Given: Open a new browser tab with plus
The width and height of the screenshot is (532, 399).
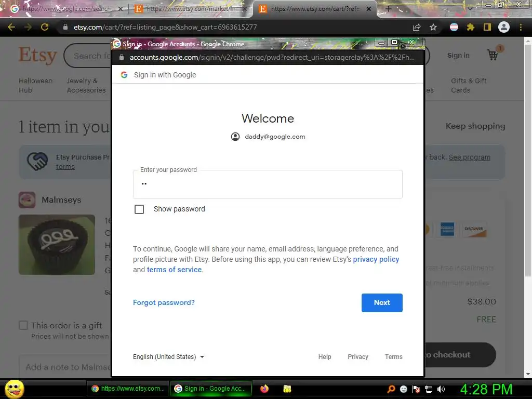Looking at the screenshot, I should (x=389, y=9).
